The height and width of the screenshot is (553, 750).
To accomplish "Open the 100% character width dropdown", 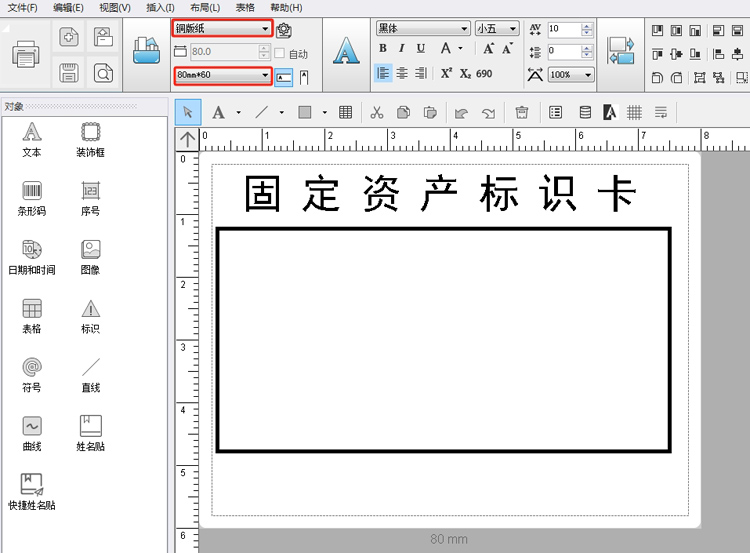I will click(x=571, y=75).
